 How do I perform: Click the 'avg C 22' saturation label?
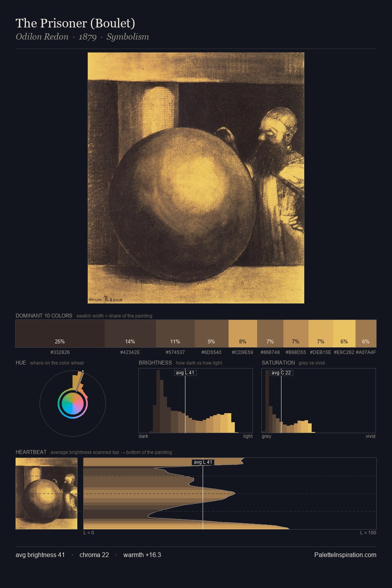[281, 373]
